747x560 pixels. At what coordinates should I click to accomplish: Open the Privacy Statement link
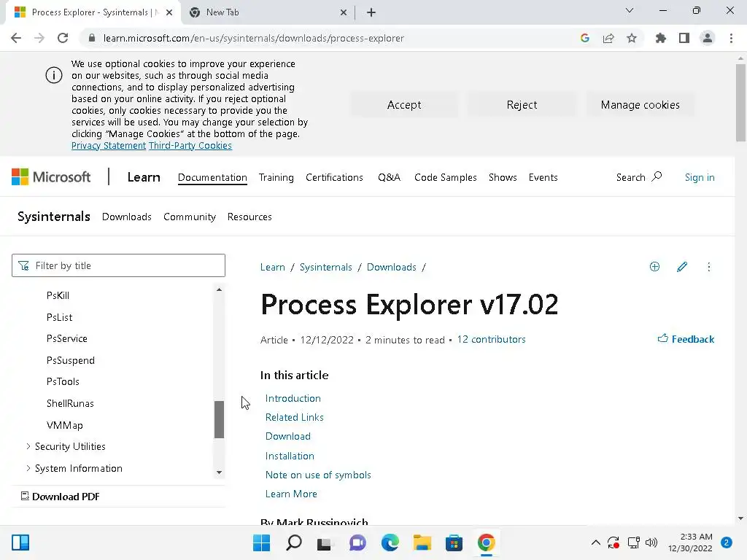pyautogui.click(x=109, y=145)
